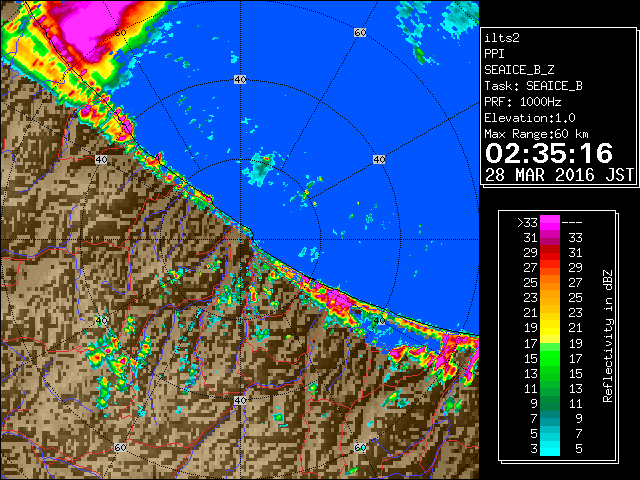This screenshot has width=640, height=480.
Task: Click the ">33" legend label
Action: tap(527, 223)
